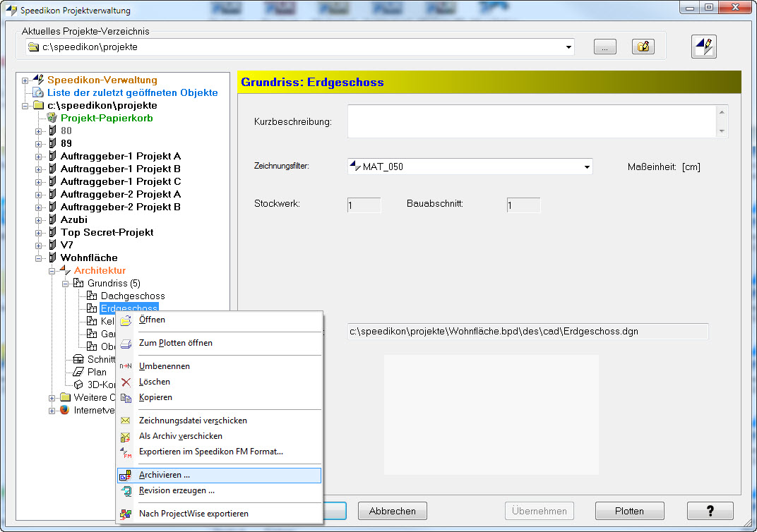Click the browse "..." button next to the path

pyautogui.click(x=605, y=47)
